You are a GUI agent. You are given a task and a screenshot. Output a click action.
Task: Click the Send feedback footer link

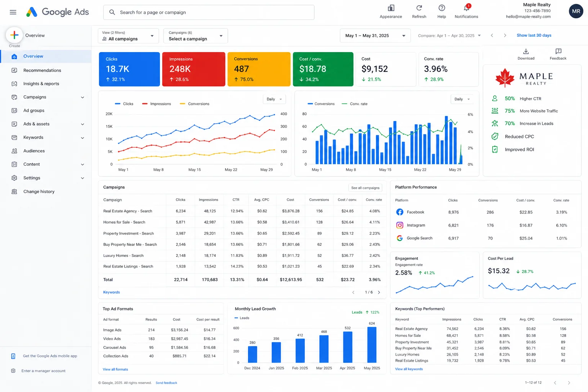[x=166, y=383]
